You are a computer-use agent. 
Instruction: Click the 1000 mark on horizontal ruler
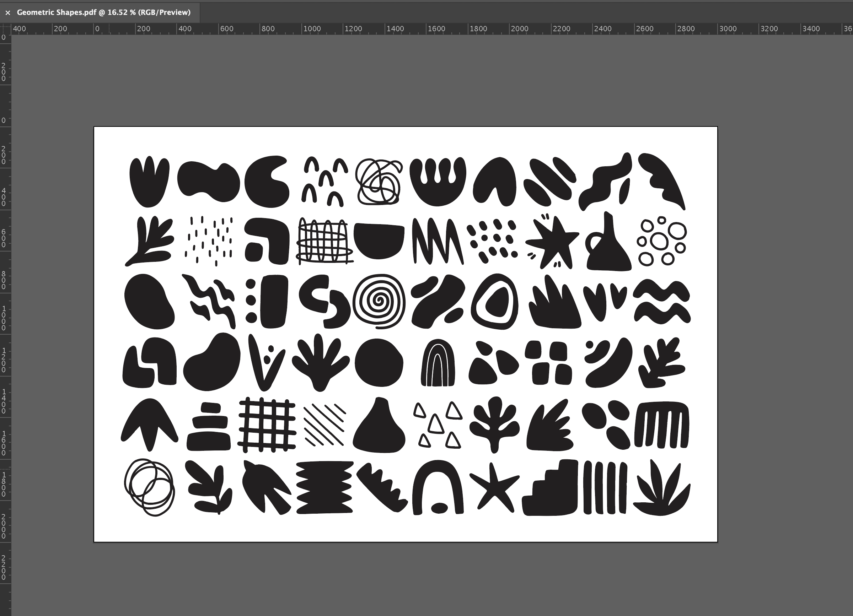312,28
